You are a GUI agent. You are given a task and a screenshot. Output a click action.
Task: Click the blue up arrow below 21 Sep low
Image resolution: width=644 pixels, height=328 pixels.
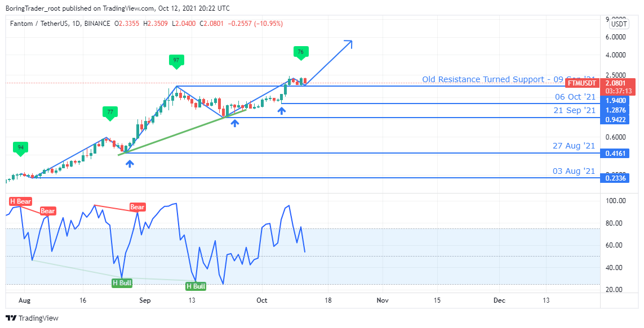pyautogui.click(x=234, y=122)
